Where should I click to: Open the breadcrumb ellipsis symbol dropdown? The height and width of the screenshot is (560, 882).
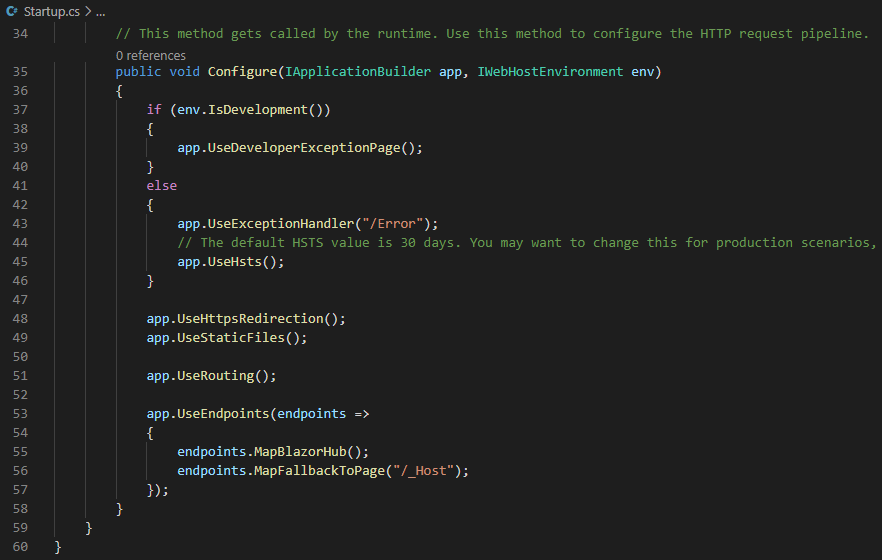click(x=101, y=11)
